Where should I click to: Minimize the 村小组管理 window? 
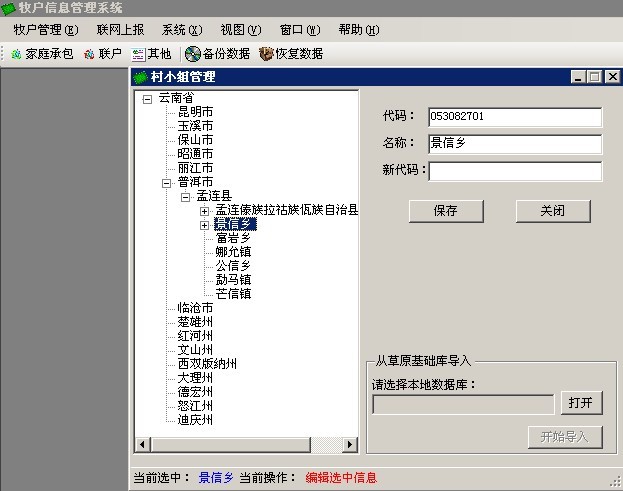[x=580, y=77]
